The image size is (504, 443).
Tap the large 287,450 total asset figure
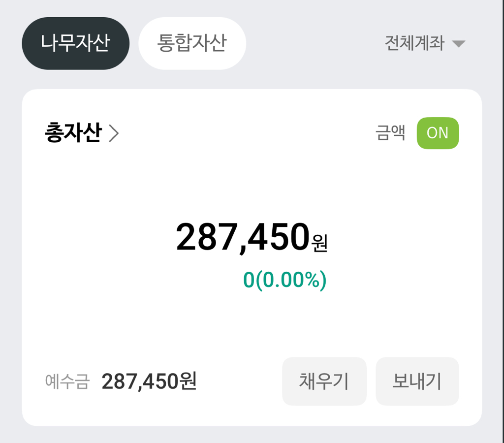coord(243,238)
